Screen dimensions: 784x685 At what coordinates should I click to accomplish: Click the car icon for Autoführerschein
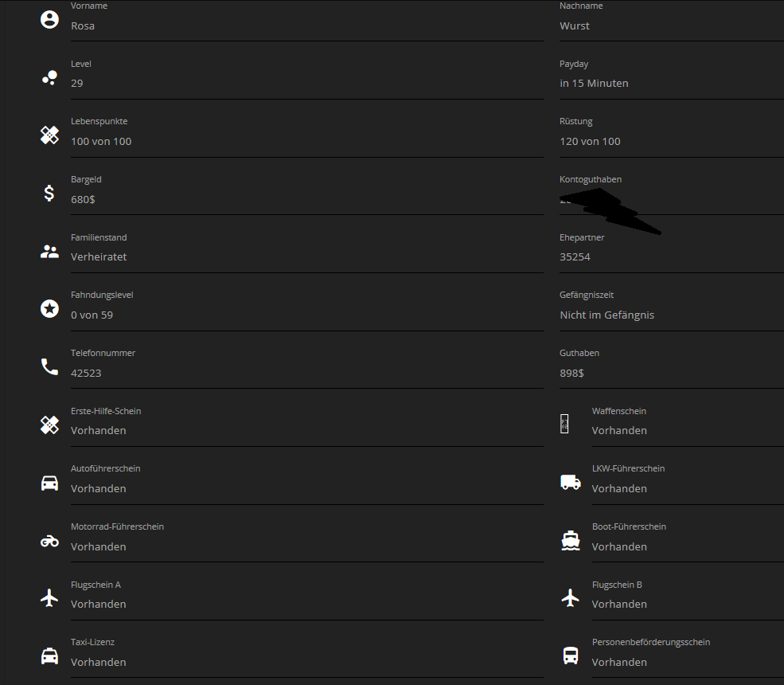click(49, 483)
